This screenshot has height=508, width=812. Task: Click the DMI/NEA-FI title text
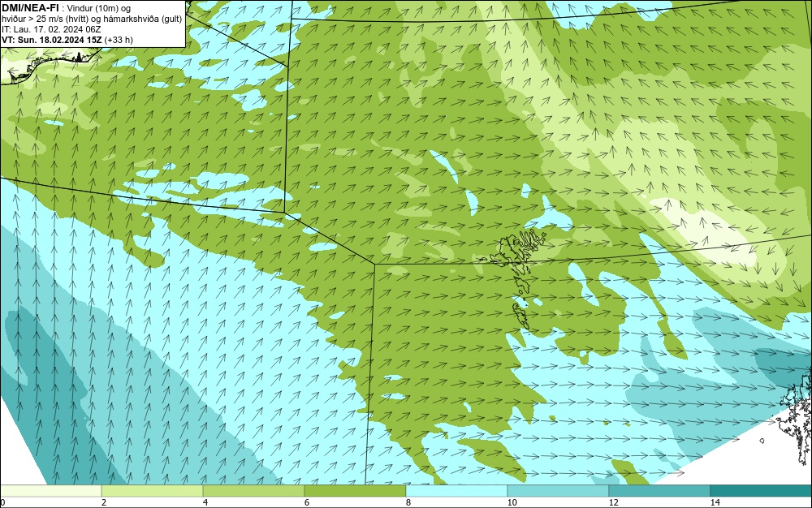[31, 7]
